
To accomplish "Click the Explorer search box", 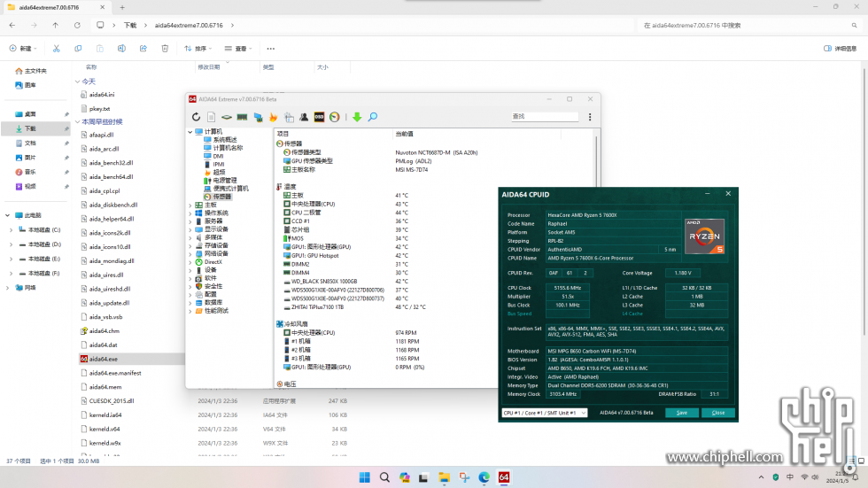I will coord(748,26).
